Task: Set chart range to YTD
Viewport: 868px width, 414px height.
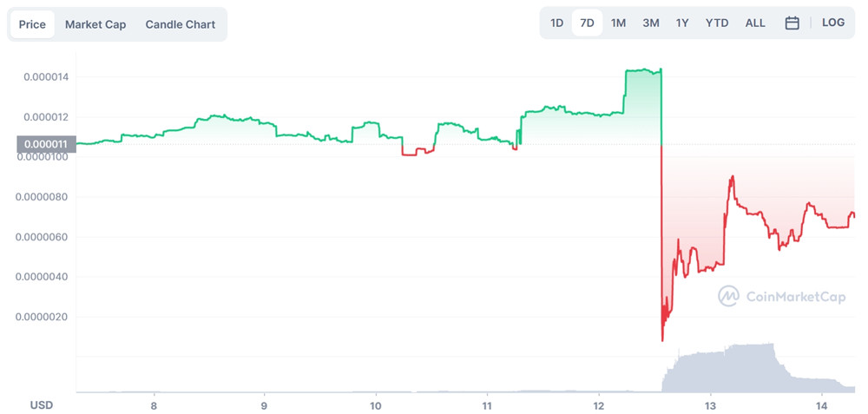Action: coord(717,23)
